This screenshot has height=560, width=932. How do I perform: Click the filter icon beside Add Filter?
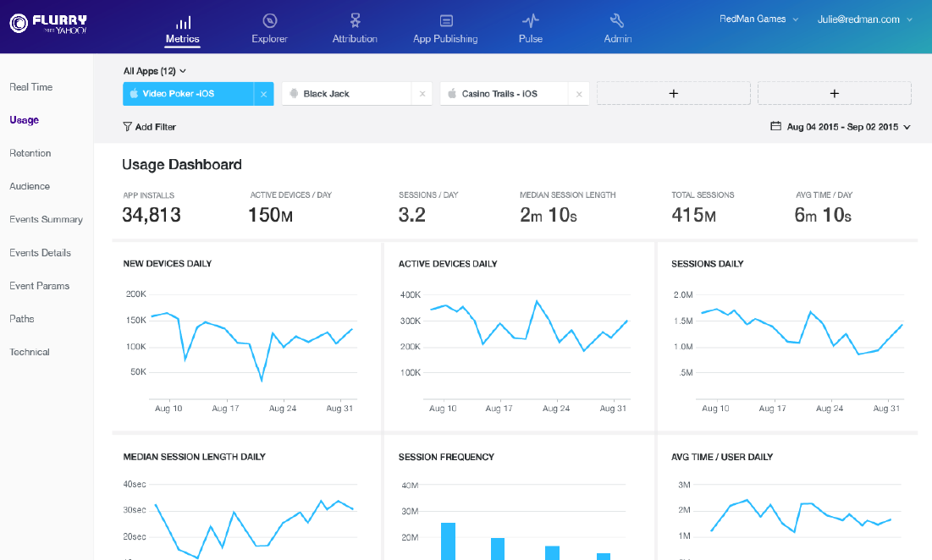[127, 126]
